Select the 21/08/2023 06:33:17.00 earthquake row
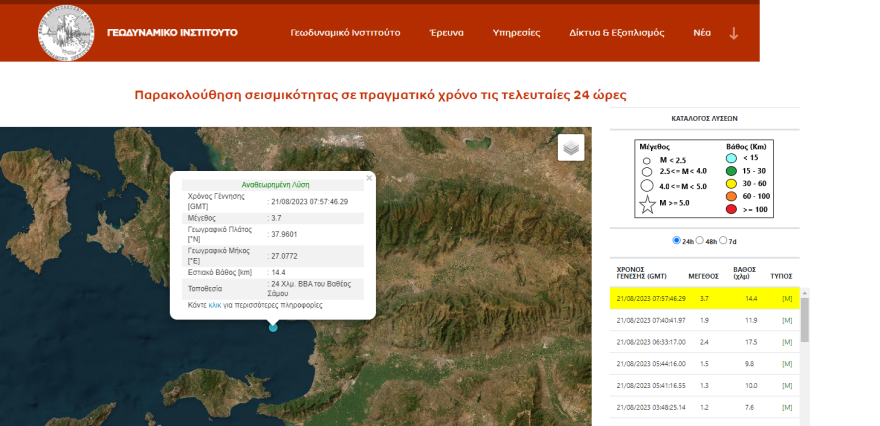This screenshot has height=426, width=880. (704, 342)
